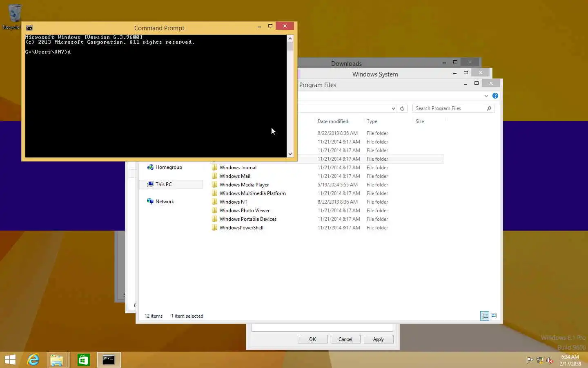The image size is (588, 368).
Task: Expand the Program Files ribbon chevron
Action: click(486, 96)
